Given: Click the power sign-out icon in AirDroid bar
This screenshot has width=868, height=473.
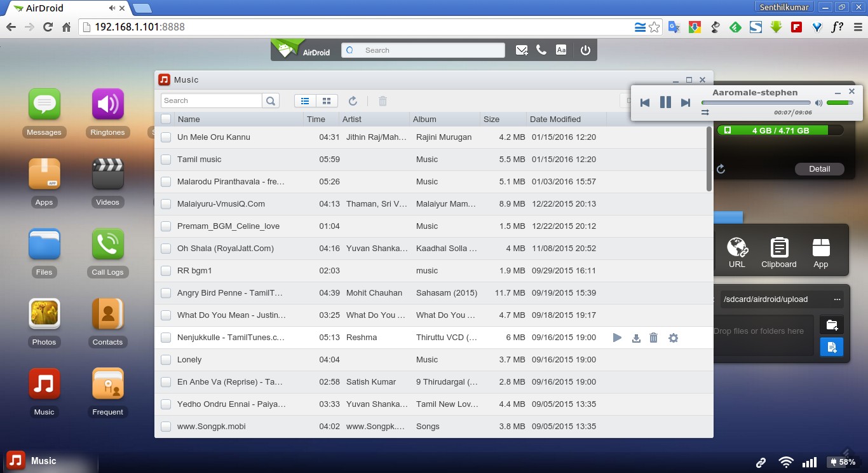Looking at the screenshot, I should pos(585,50).
